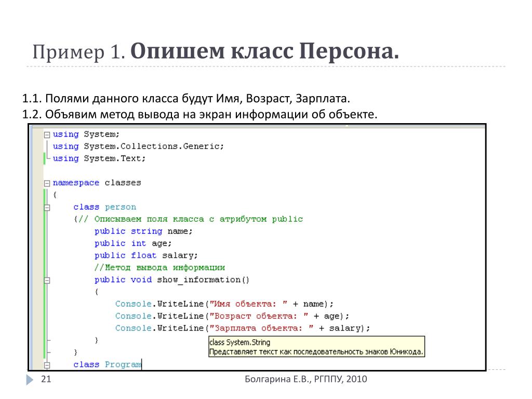Collapse the using directives block
This screenshot has height=399, width=532.
[x=47, y=135]
